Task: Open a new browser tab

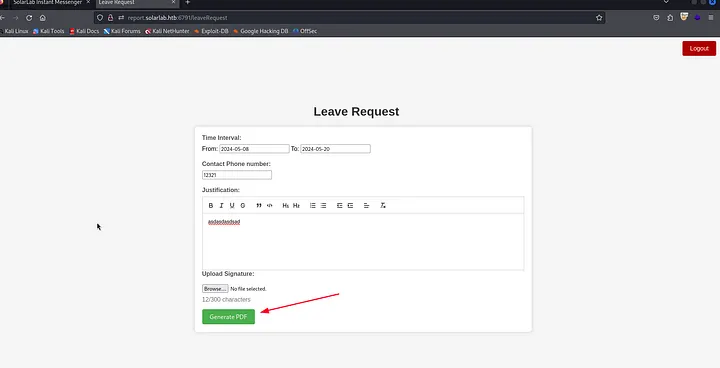Action: coord(187,3)
